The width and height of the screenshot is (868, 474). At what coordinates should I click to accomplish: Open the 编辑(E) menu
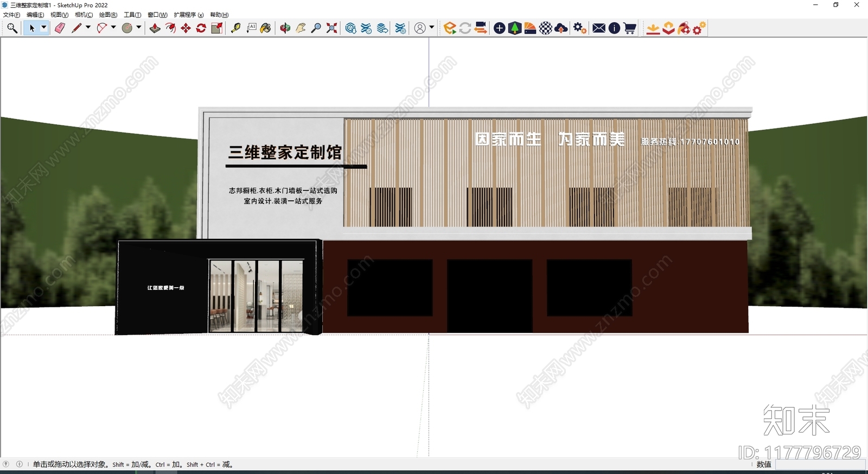click(x=35, y=15)
